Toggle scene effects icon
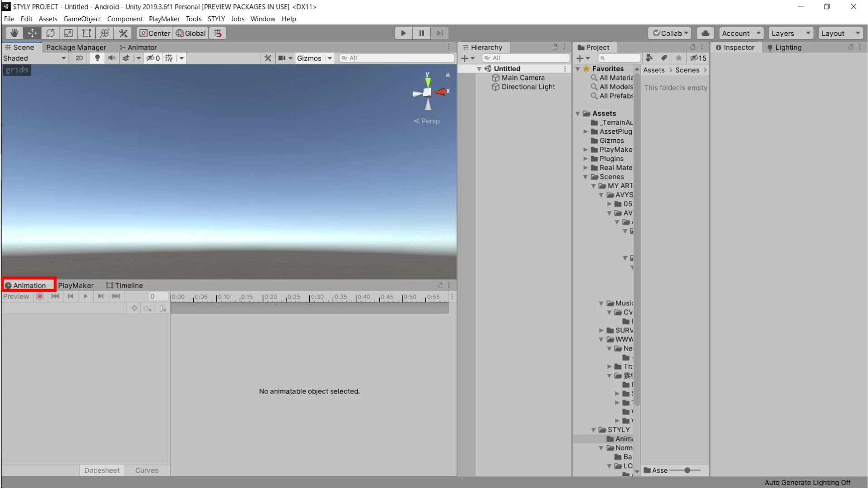 tap(126, 58)
